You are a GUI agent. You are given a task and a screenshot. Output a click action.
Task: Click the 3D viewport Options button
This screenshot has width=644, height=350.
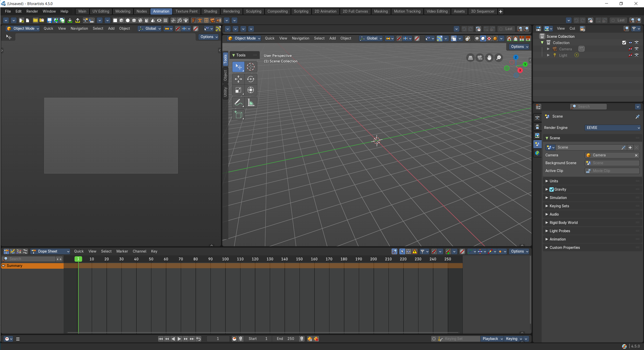point(520,47)
